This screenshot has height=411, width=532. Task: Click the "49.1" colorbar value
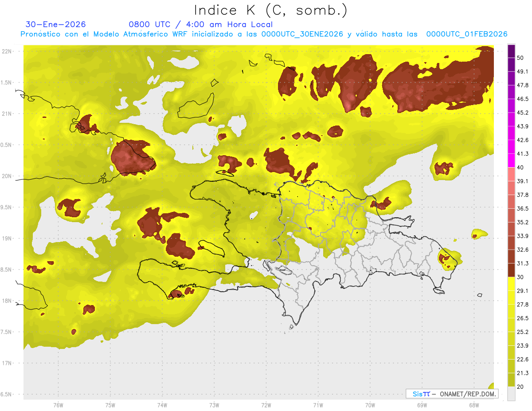pos(522,71)
